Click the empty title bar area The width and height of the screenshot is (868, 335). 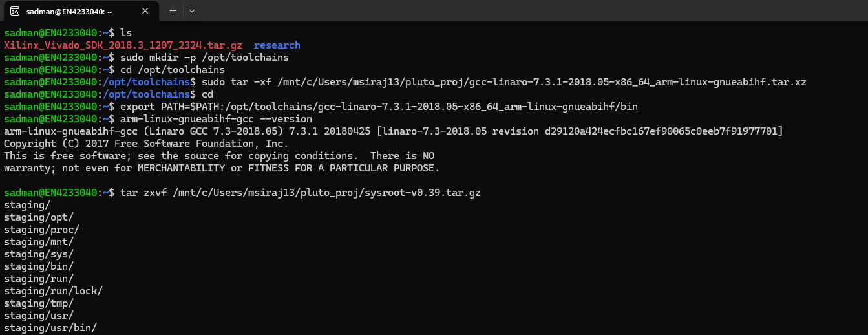pyautogui.click(x=517, y=11)
